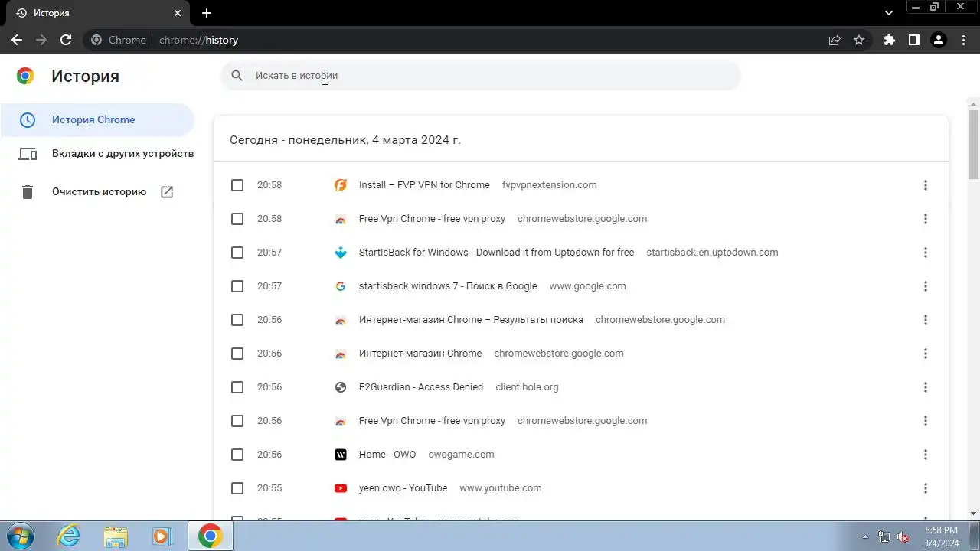The width and height of the screenshot is (980, 551).
Task: Click the site info icon in address bar
Action: pyautogui.click(x=96, y=40)
